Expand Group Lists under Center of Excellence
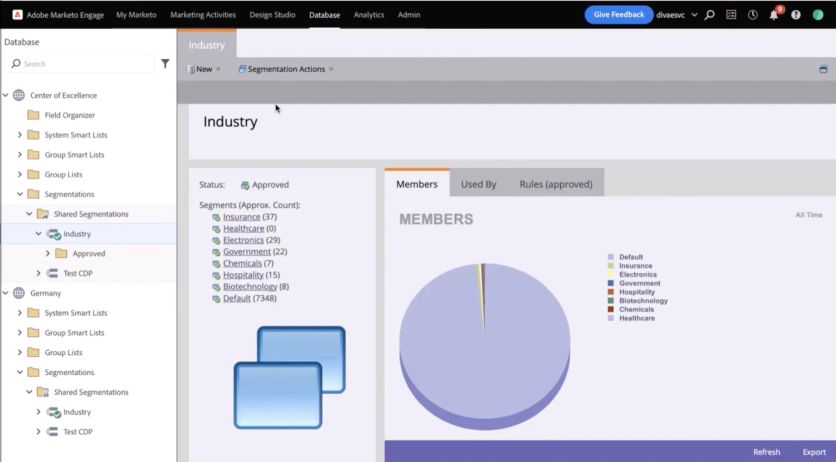 20,174
